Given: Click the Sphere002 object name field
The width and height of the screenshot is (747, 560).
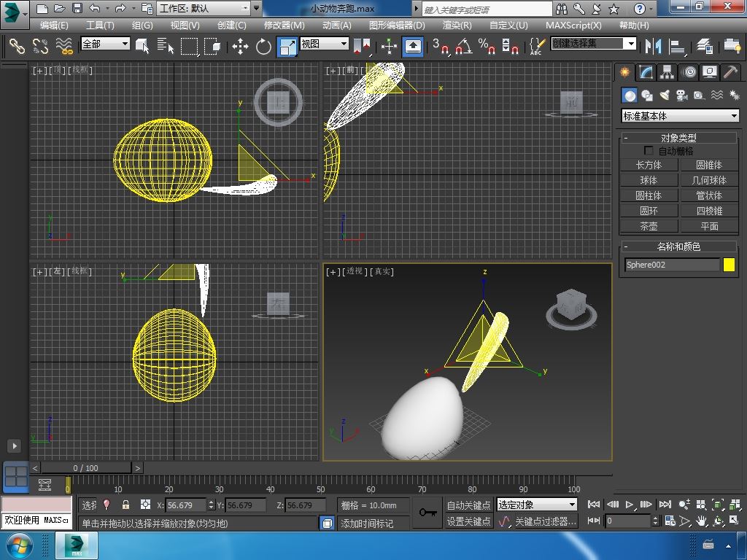Looking at the screenshot, I should click(x=672, y=265).
